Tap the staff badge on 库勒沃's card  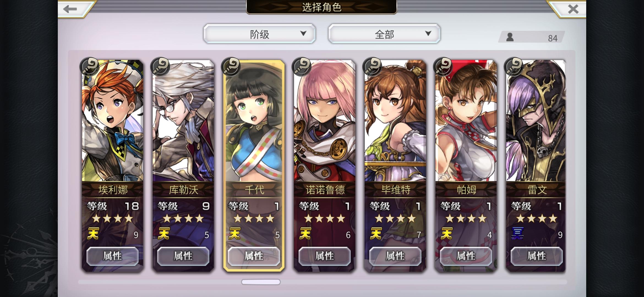[x=160, y=67]
